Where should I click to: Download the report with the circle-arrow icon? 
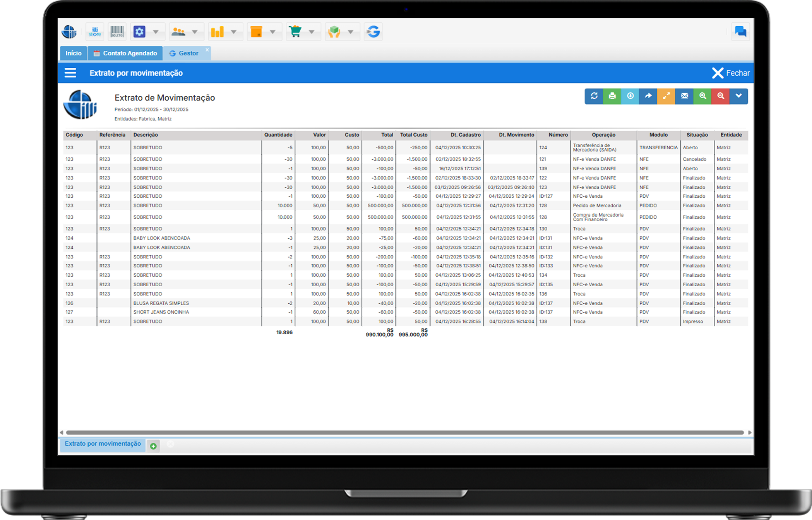click(x=630, y=96)
